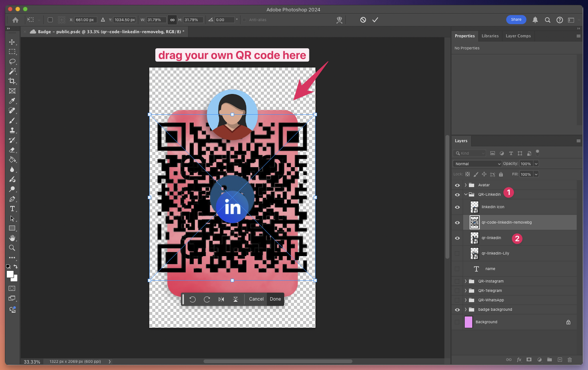588x370 pixels.
Task: Select the Zoom tool
Action: (x=12, y=248)
